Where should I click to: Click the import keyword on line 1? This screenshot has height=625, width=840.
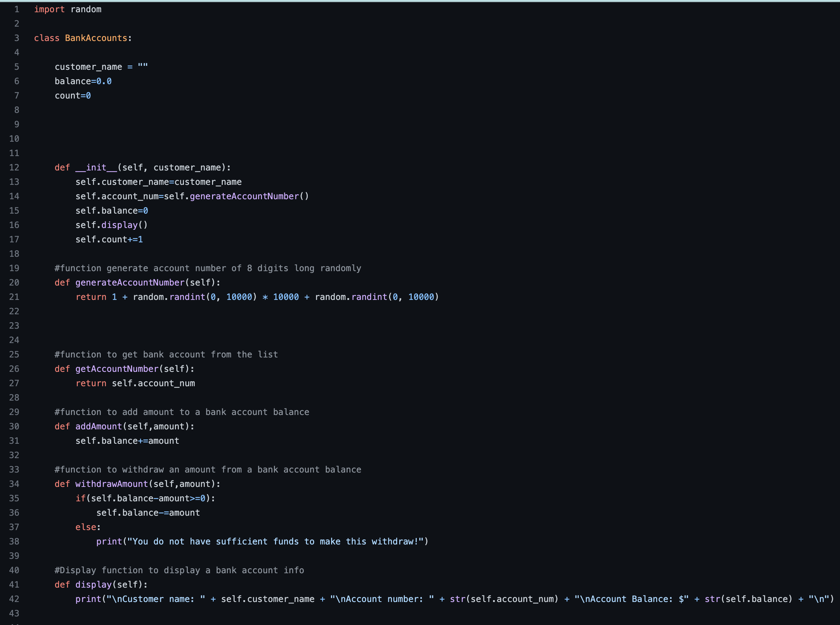(49, 9)
